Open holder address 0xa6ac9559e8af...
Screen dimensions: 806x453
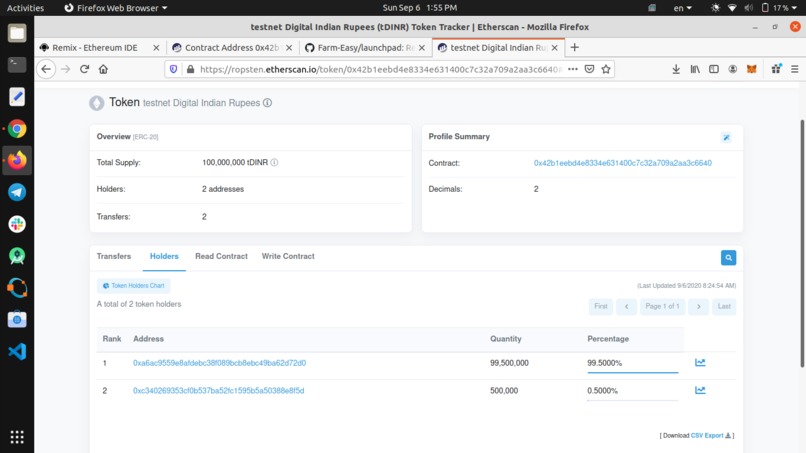(x=219, y=363)
